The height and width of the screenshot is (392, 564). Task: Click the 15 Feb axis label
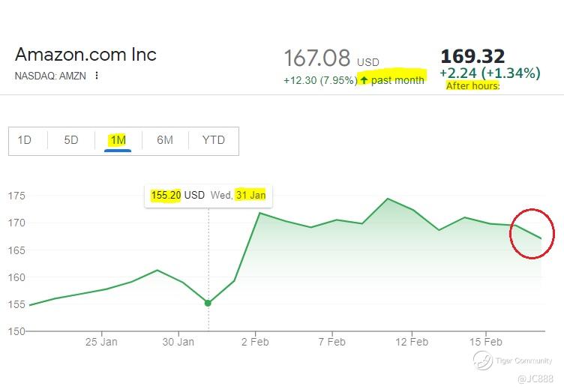[x=485, y=342]
